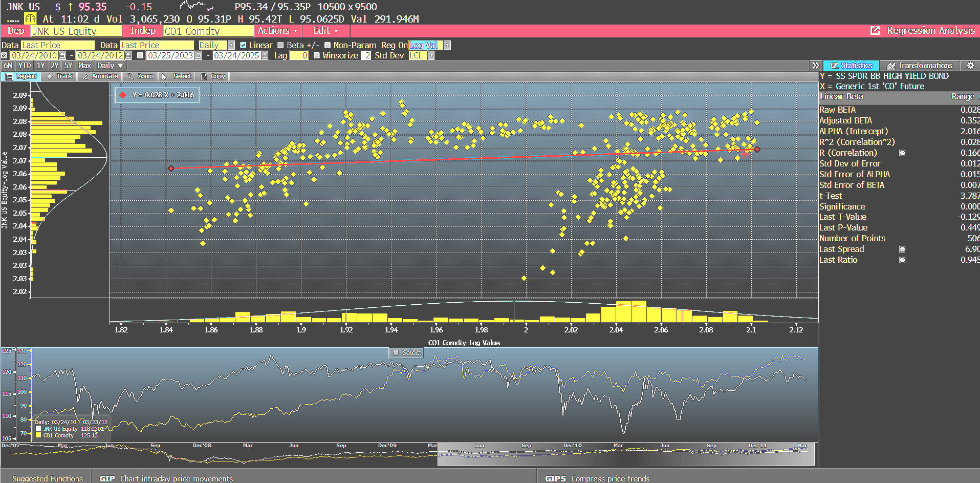Activate the Select pointer tool in the chart toolbar

point(177,76)
